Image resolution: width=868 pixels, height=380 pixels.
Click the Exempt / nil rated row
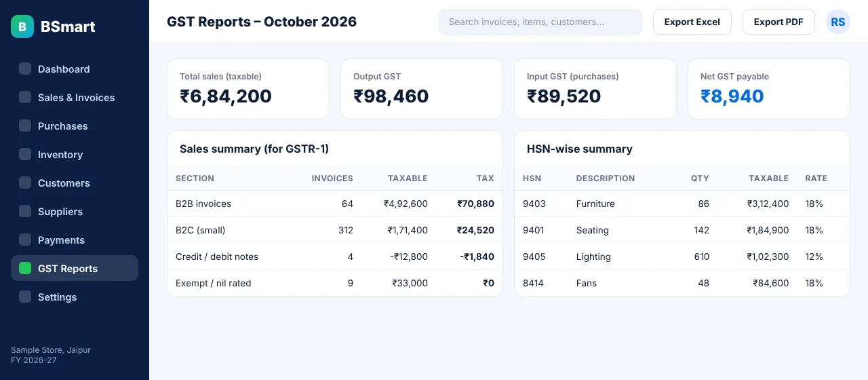pos(335,283)
